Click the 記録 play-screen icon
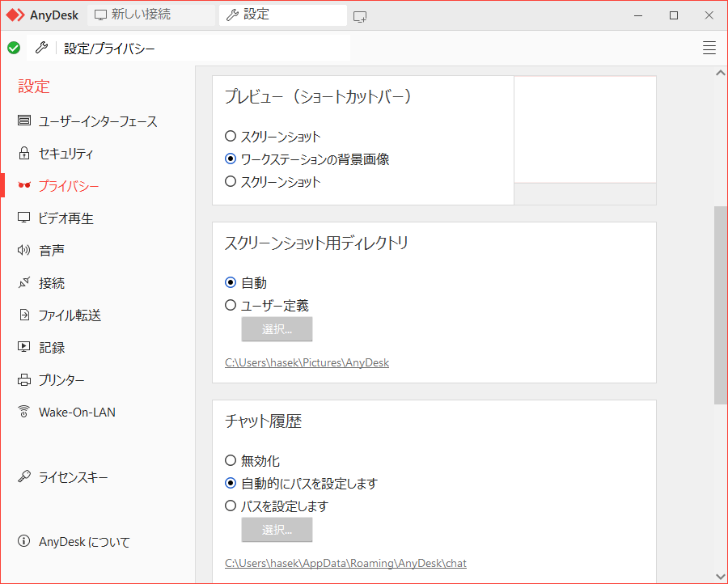 [x=24, y=347]
